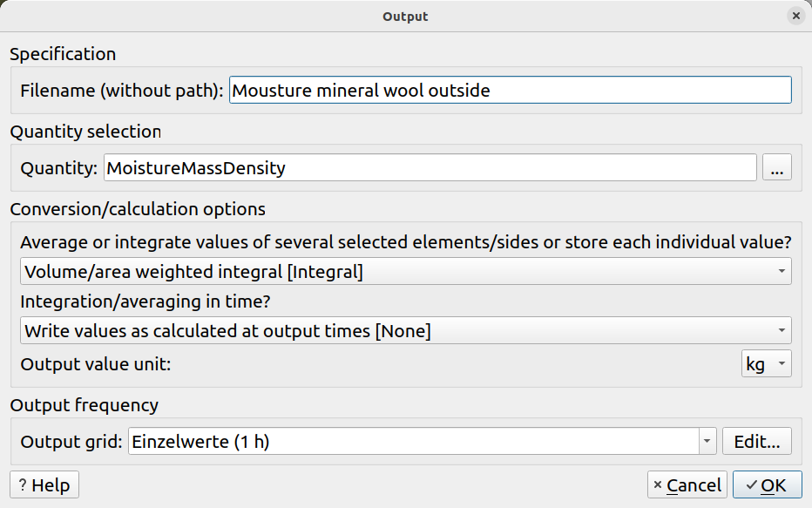Open quantity browser with ellipsis button

click(x=776, y=168)
